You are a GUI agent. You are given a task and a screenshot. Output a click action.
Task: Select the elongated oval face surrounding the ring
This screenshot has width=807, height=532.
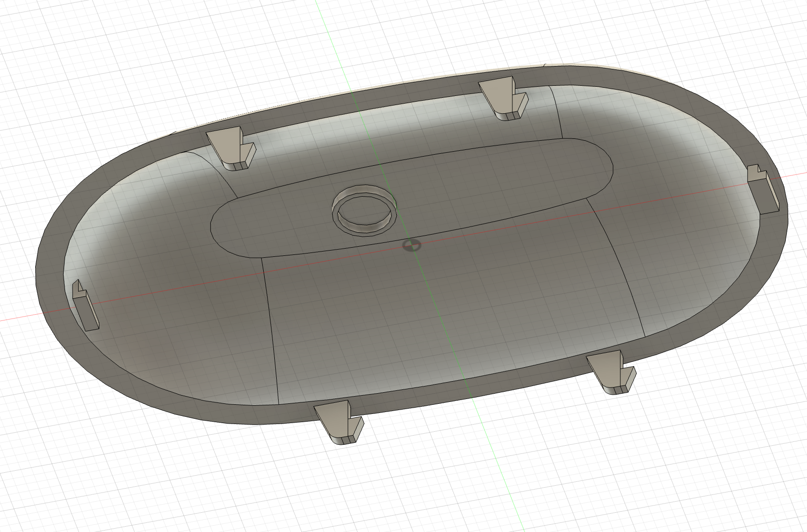[412, 198]
